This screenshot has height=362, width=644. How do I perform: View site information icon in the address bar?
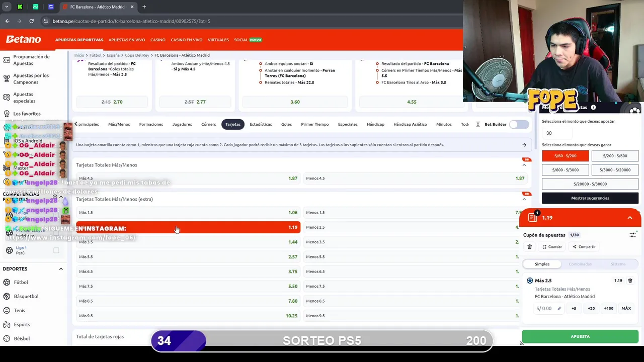point(46,21)
